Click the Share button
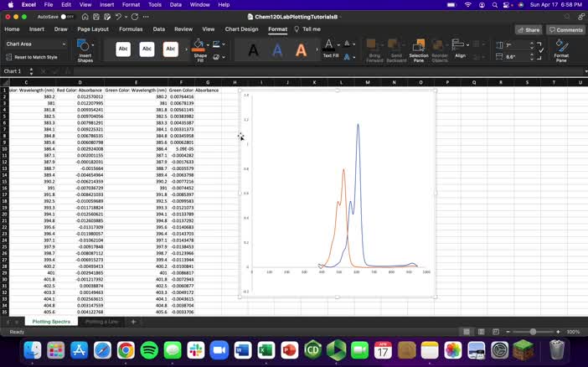 pyautogui.click(x=529, y=30)
